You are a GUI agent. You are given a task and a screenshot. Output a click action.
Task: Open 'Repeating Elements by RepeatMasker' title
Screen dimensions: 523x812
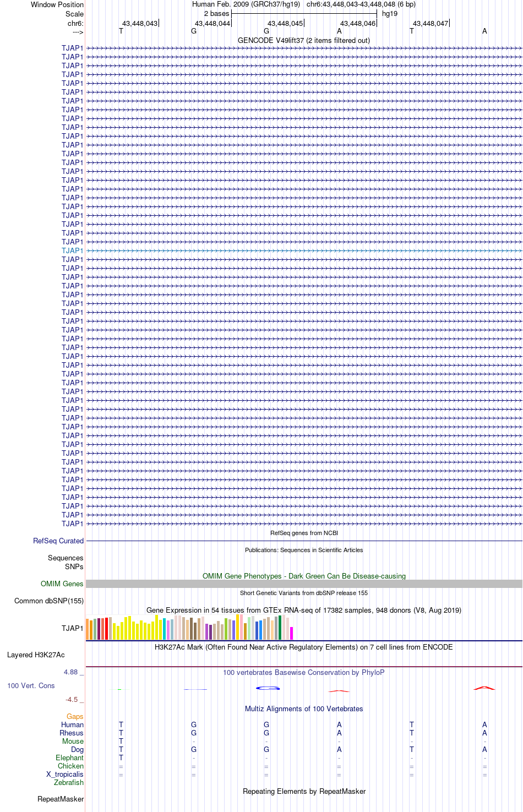click(x=304, y=791)
